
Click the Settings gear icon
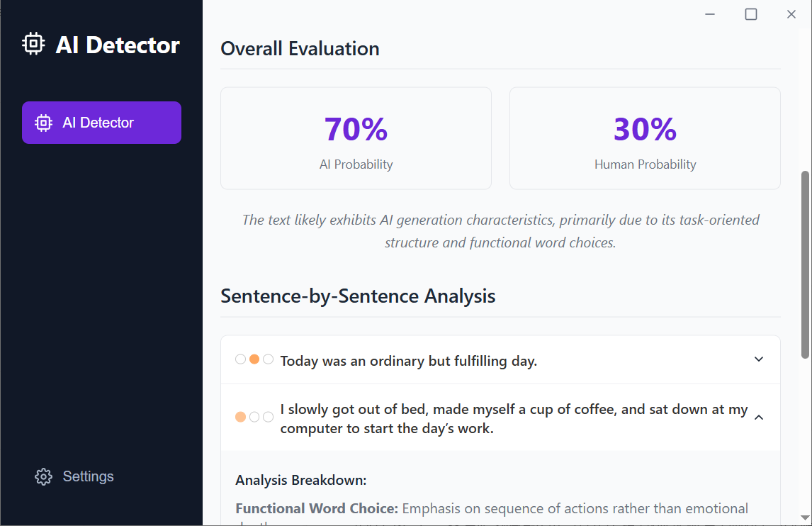44,476
